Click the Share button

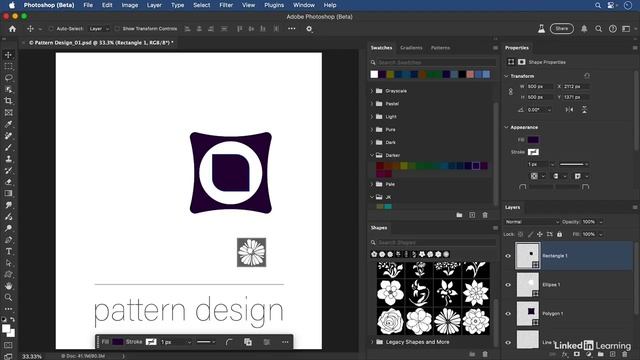point(562,29)
